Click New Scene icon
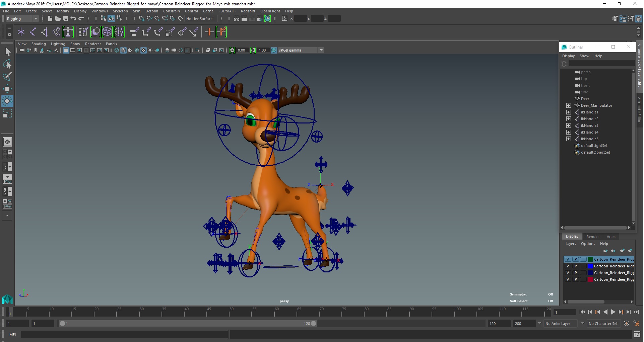The image size is (644, 342). point(50,19)
